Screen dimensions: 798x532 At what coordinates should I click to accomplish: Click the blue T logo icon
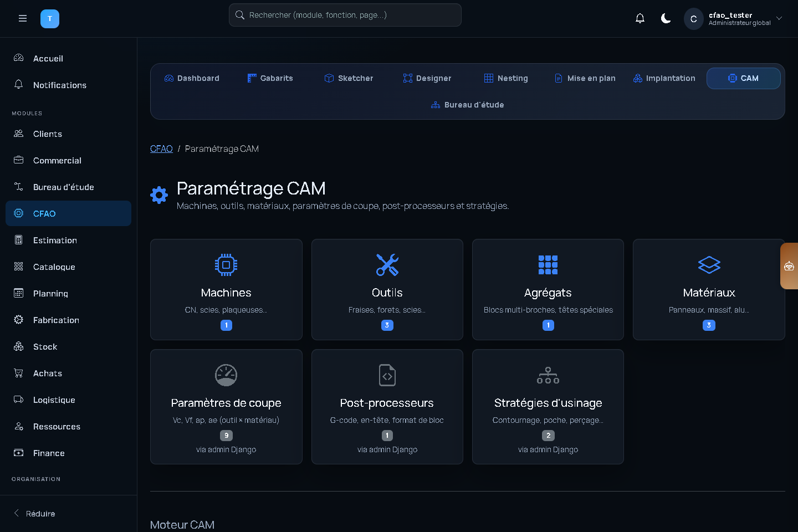click(50, 19)
